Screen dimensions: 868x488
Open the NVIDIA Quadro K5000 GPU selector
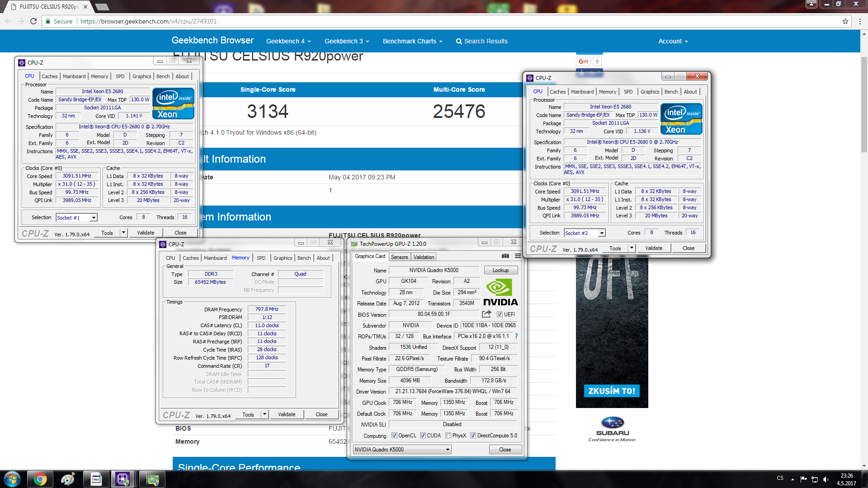(x=402, y=450)
